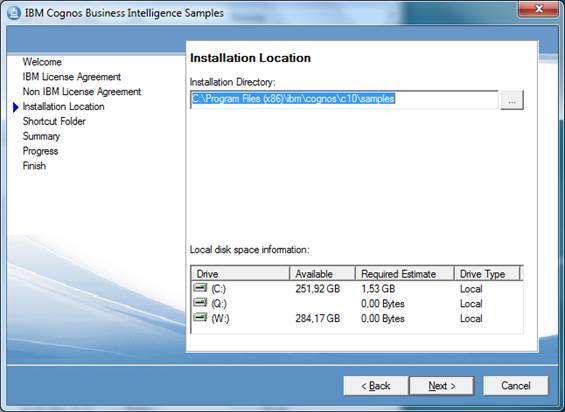Select Progress step in sidebar

click(40, 151)
